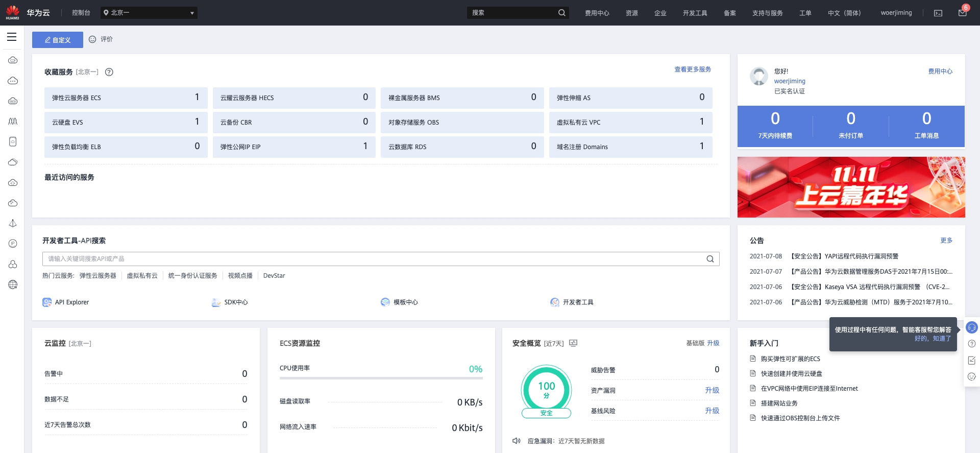Open 对象存储服务 OBS service card
Image resolution: width=980 pixels, height=453 pixels.
click(462, 122)
